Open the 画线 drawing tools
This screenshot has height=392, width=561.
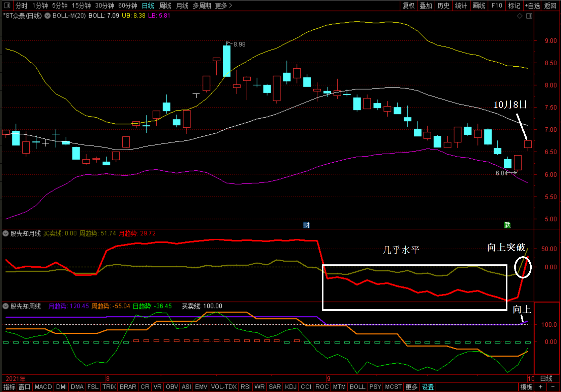pyautogui.click(x=479, y=6)
